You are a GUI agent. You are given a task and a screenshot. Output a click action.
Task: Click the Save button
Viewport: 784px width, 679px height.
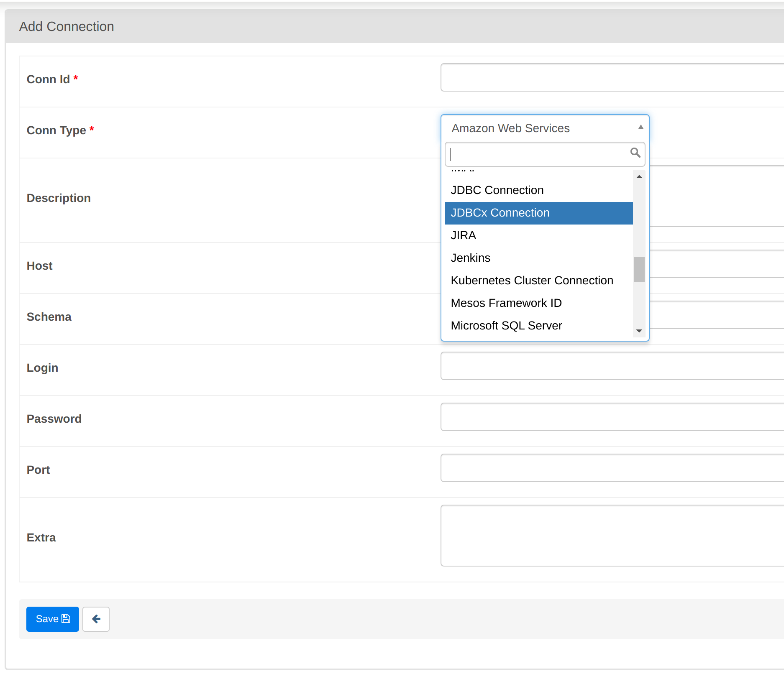52,619
